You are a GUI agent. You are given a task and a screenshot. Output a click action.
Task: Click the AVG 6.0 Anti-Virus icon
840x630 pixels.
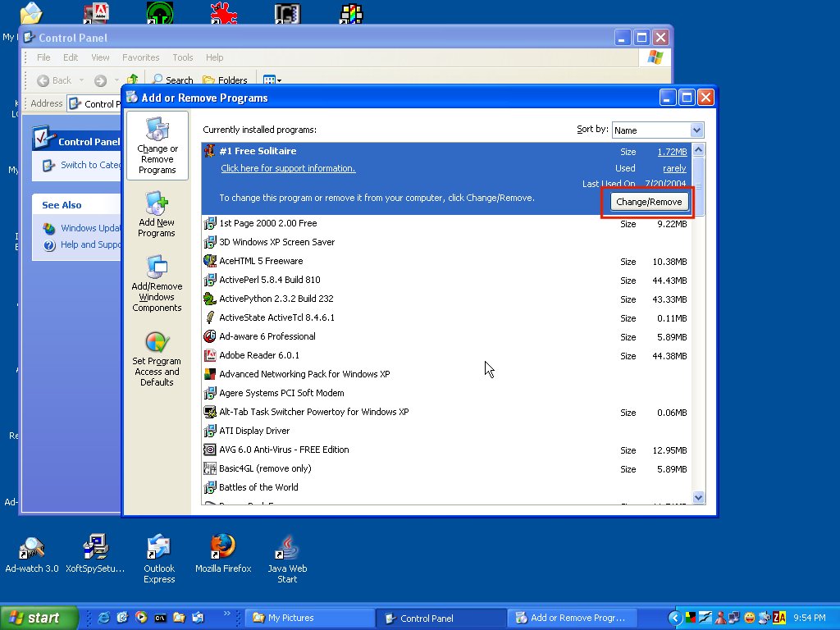click(210, 450)
